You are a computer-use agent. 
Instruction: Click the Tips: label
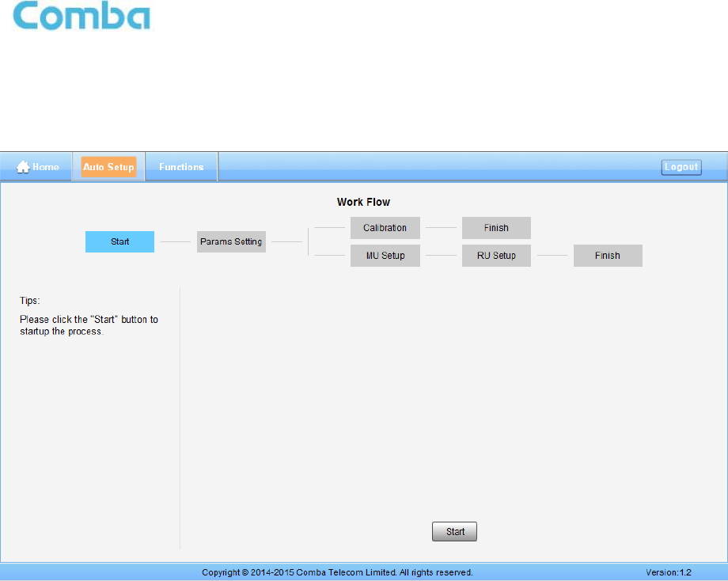(x=30, y=301)
